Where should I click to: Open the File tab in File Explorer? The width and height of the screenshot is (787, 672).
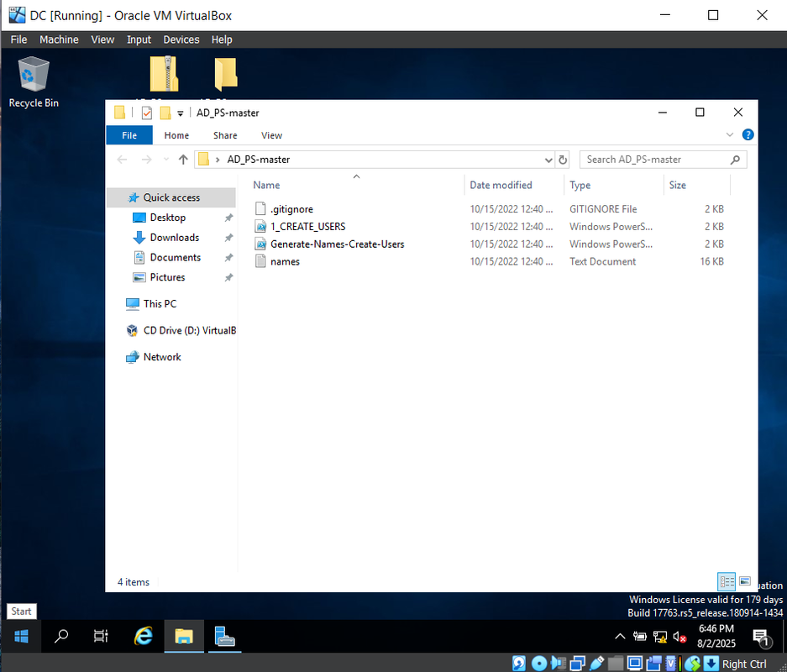click(129, 135)
